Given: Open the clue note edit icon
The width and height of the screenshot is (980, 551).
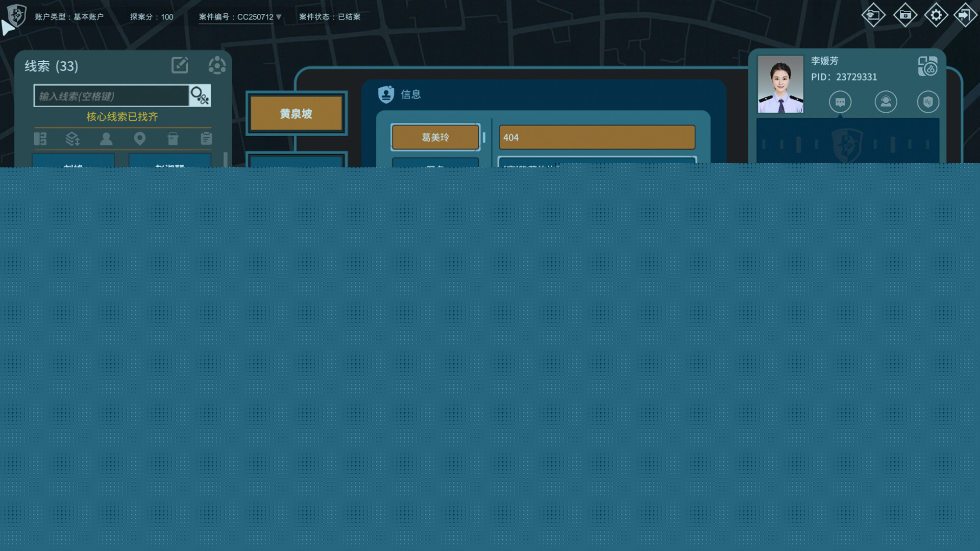Looking at the screenshot, I should point(180,65).
